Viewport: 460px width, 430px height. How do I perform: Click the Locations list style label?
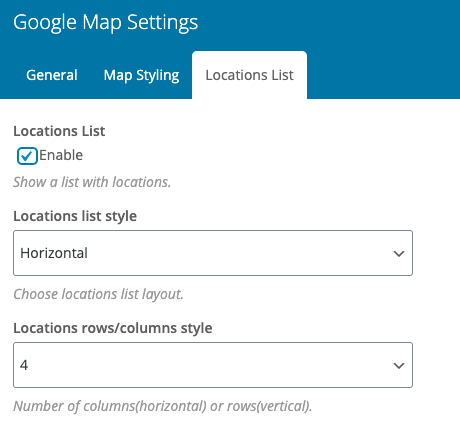coord(75,216)
